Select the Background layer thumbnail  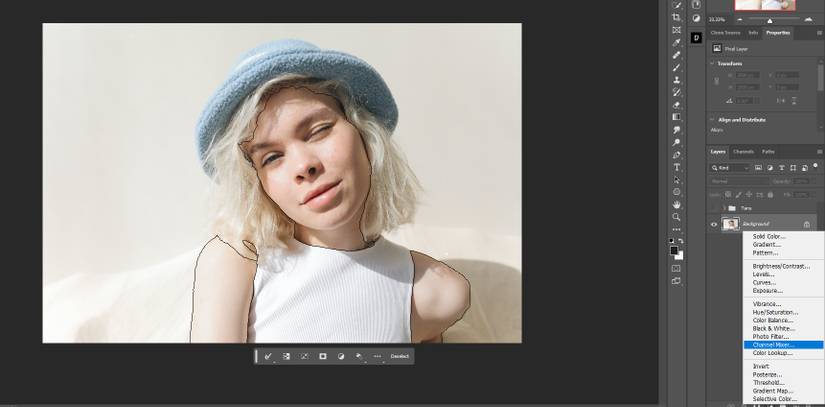click(730, 225)
